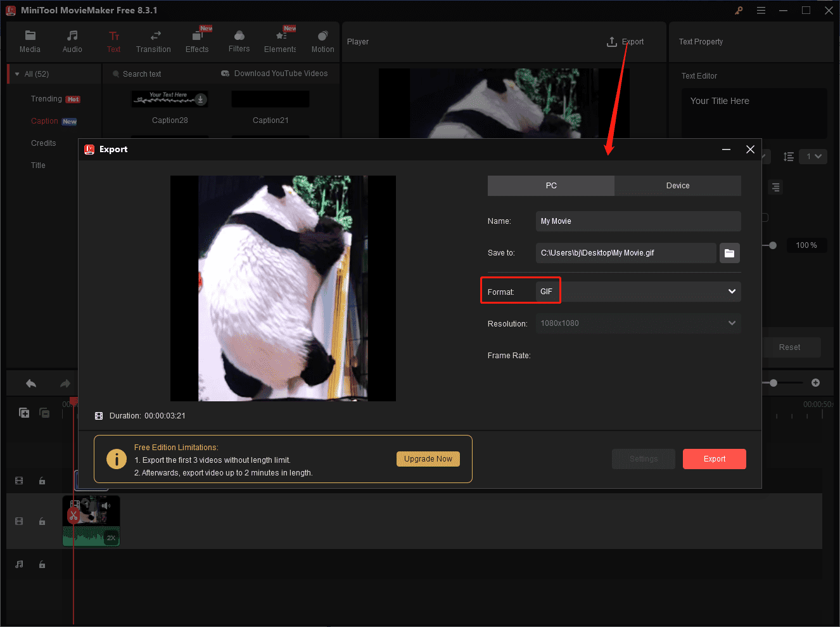Switch to the Device tab
The height and width of the screenshot is (627, 840).
[677, 186]
